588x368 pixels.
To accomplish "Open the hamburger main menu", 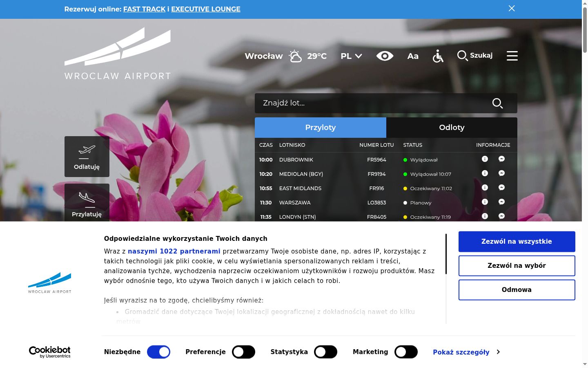I will click(x=512, y=56).
